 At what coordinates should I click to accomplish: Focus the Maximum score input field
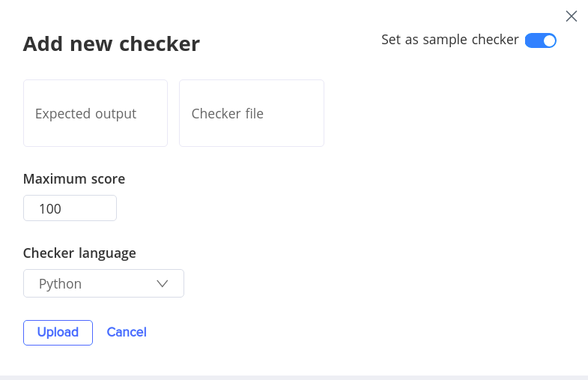coord(70,208)
